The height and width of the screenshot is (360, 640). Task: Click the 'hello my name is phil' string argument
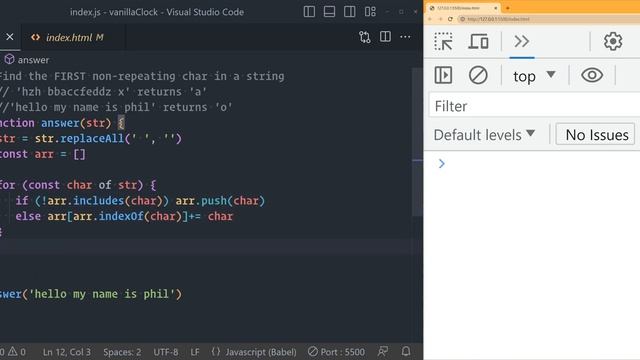point(102,294)
